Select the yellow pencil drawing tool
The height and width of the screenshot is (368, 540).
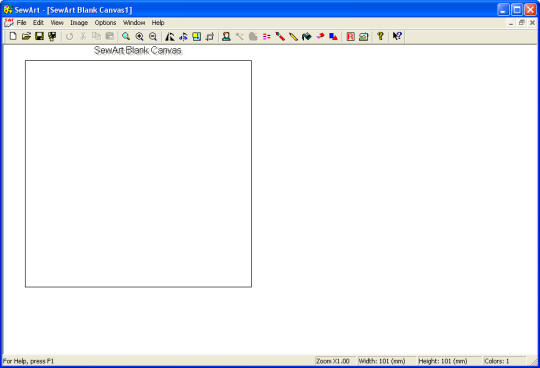(x=293, y=36)
